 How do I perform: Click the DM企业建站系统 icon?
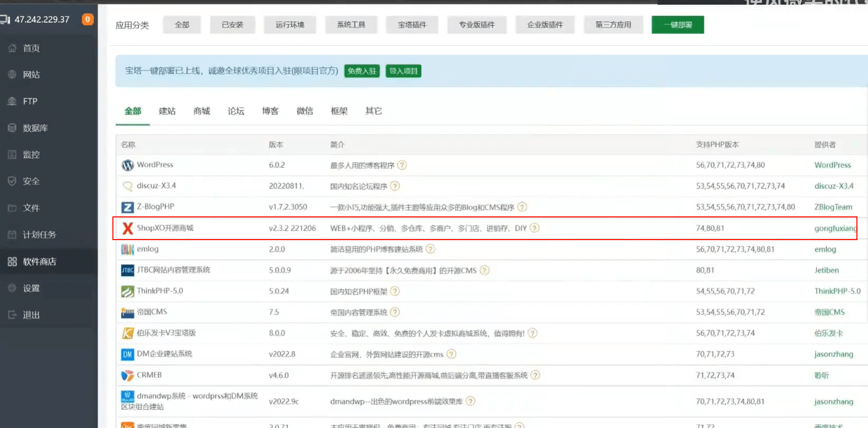point(128,355)
